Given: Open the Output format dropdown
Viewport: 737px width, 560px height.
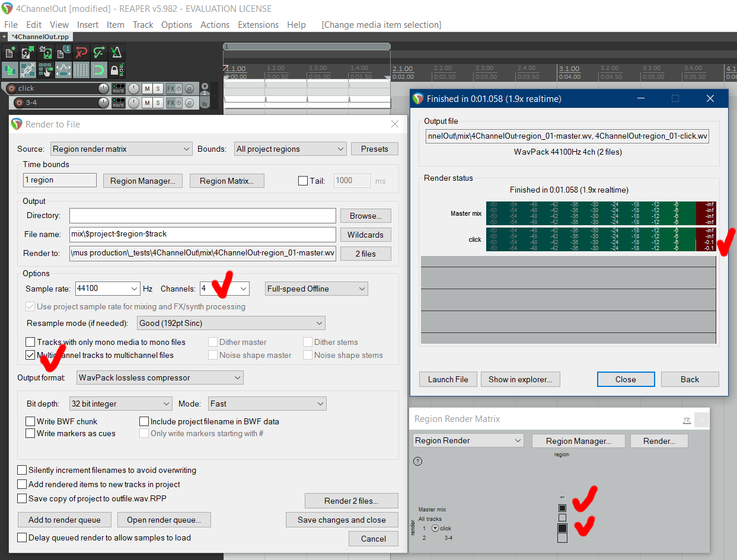Looking at the screenshot, I should (x=160, y=377).
